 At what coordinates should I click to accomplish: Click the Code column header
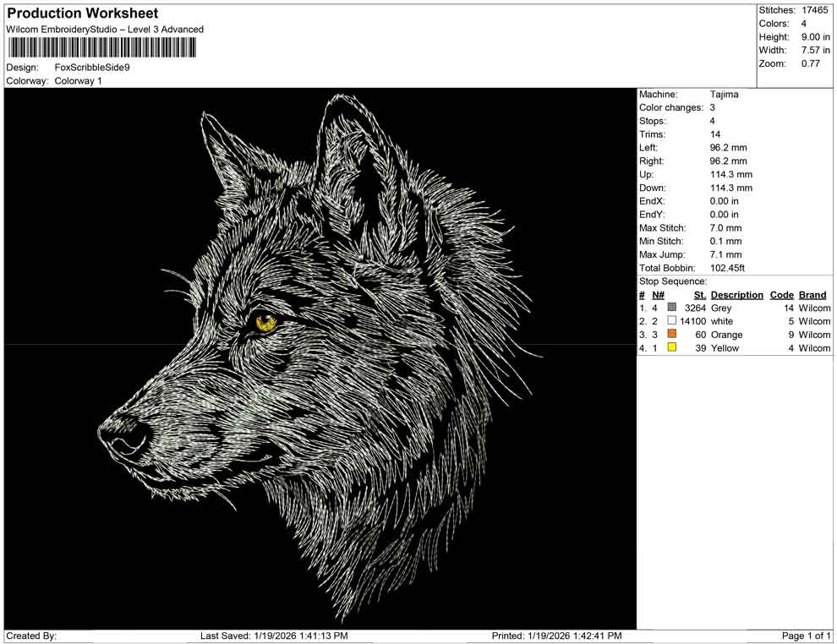click(782, 294)
